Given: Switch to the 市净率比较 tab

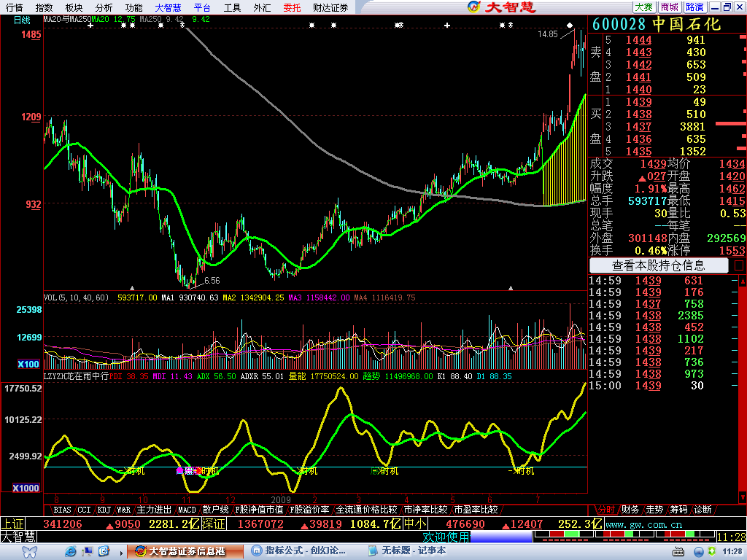Looking at the screenshot, I should pos(425,510).
